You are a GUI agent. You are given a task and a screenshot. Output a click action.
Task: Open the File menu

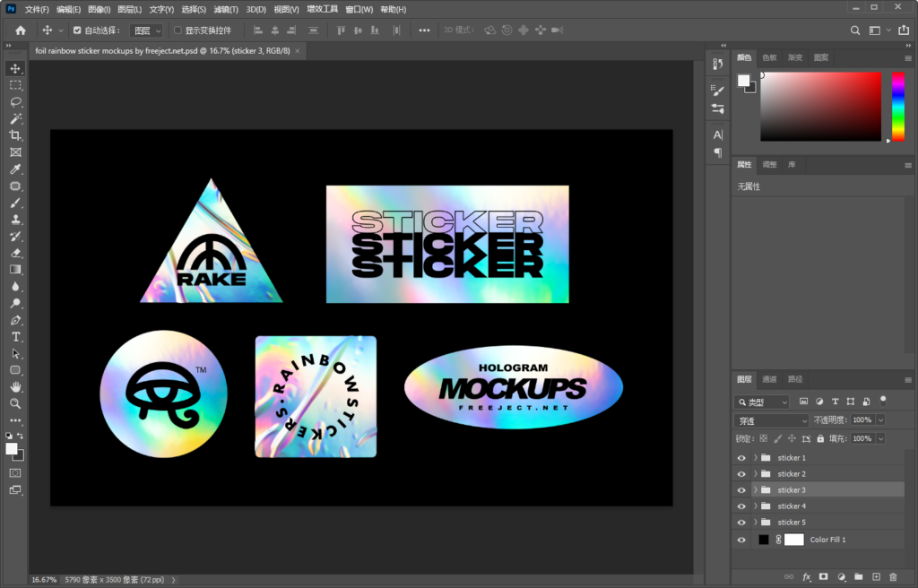coord(36,9)
